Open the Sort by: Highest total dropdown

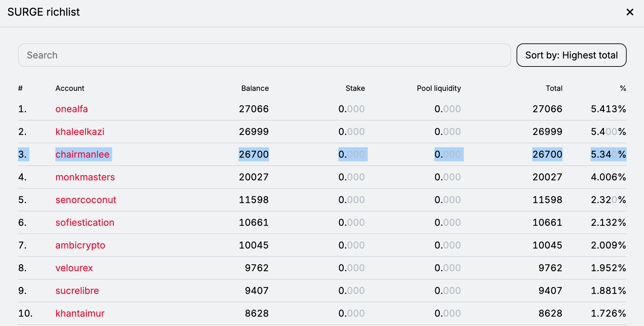tap(571, 55)
